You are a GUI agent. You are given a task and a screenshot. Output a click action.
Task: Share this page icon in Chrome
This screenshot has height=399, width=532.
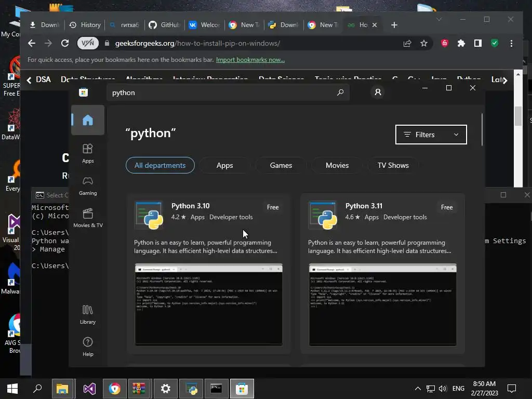[x=407, y=43]
